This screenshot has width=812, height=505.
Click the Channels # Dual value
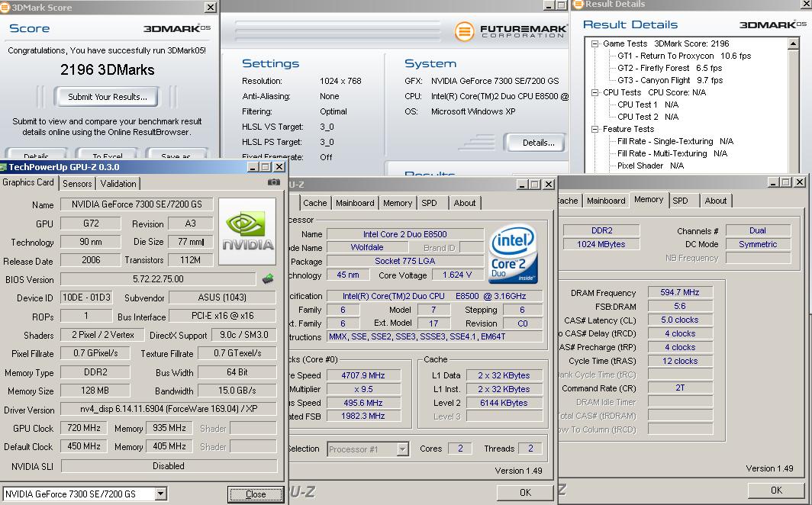coord(758,230)
